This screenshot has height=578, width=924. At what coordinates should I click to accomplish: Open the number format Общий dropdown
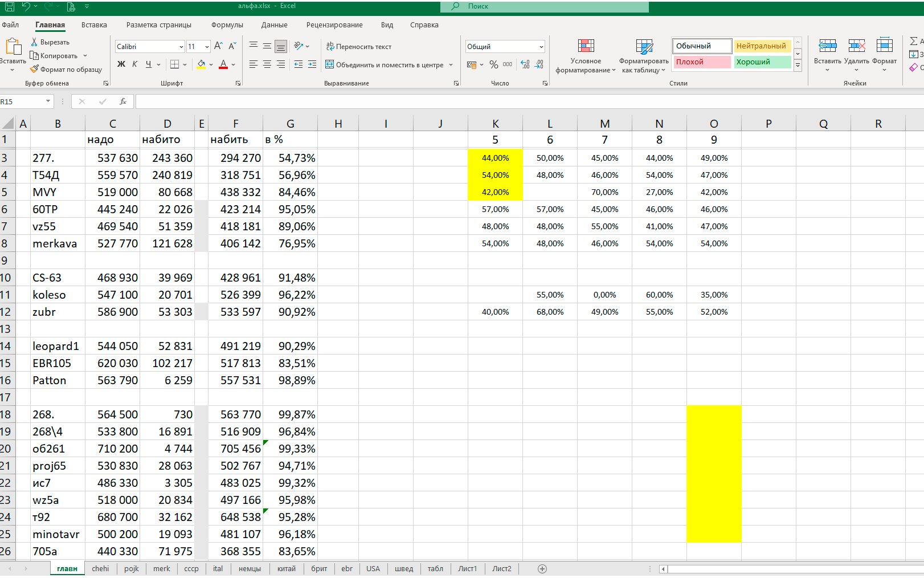541,47
